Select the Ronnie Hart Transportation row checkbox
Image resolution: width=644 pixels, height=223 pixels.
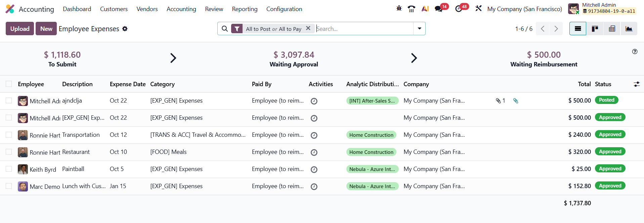tap(9, 135)
